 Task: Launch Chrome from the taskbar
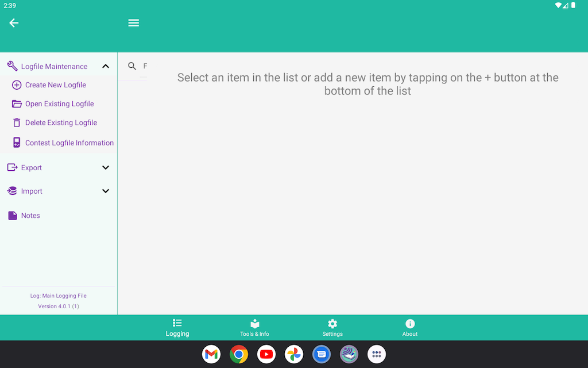(x=239, y=354)
